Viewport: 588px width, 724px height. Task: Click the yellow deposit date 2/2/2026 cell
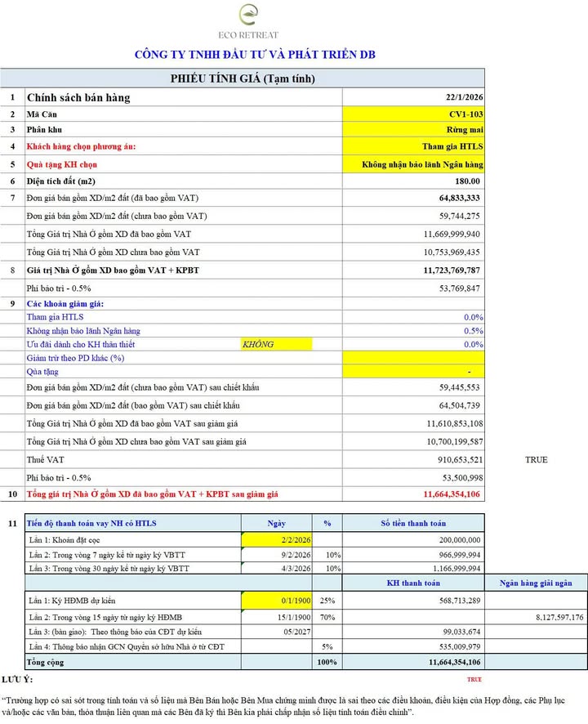pos(278,540)
